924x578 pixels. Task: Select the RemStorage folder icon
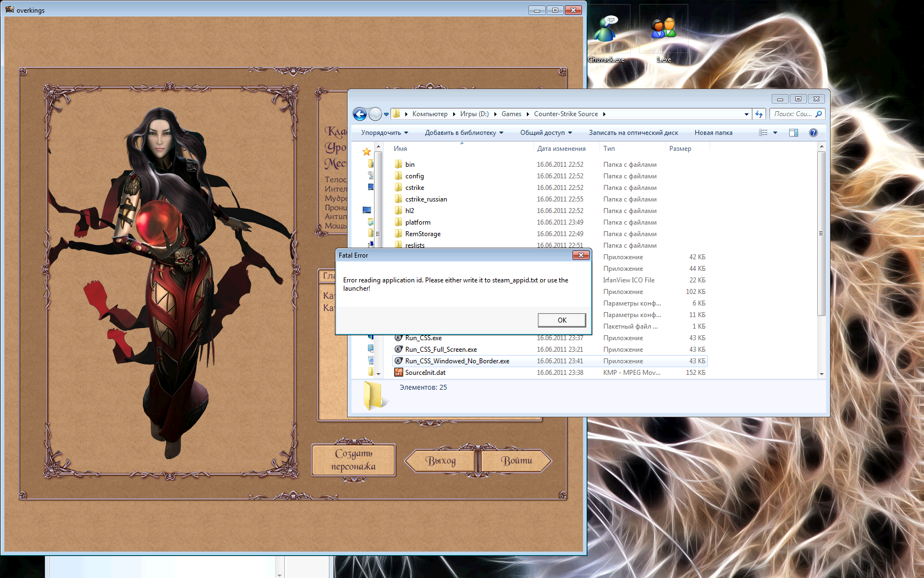pyautogui.click(x=399, y=233)
